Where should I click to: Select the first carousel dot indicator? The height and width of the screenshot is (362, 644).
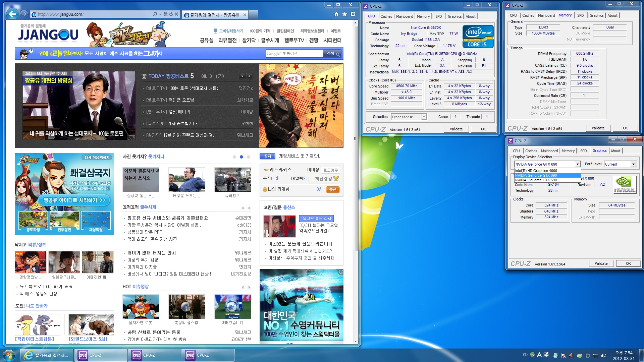coord(234,157)
